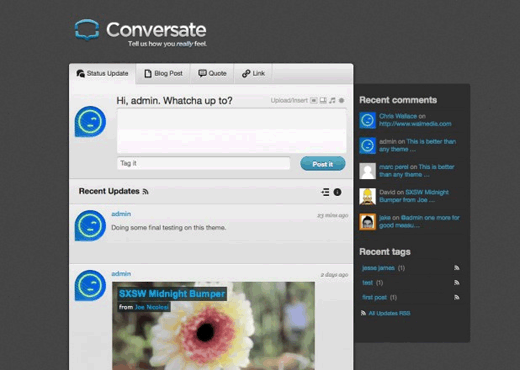This screenshot has width=520, height=370.
Task: Click "Hi, admin. Whatcha up to?" heading
Action: click(174, 101)
